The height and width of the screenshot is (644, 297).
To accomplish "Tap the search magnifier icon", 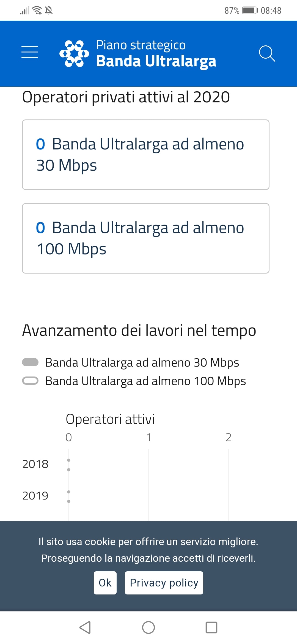I will (267, 53).
